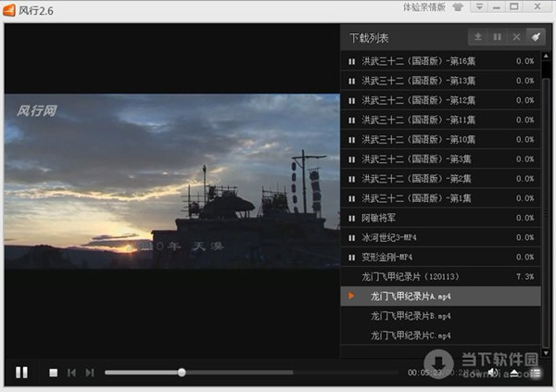The image size is (556, 392).
Task: Click the 体验亲情版 link in title bar
Action: pos(423,7)
